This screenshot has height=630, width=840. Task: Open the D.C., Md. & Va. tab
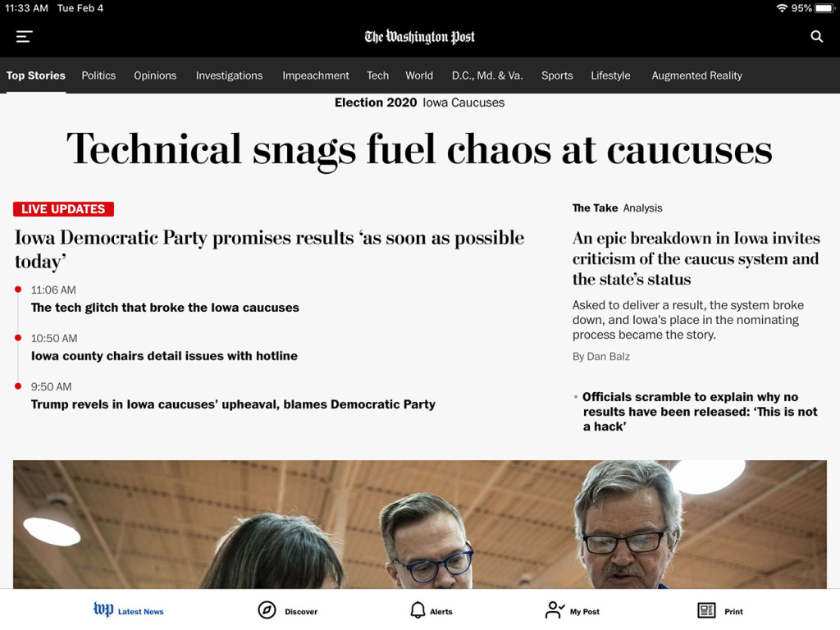(487, 75)
